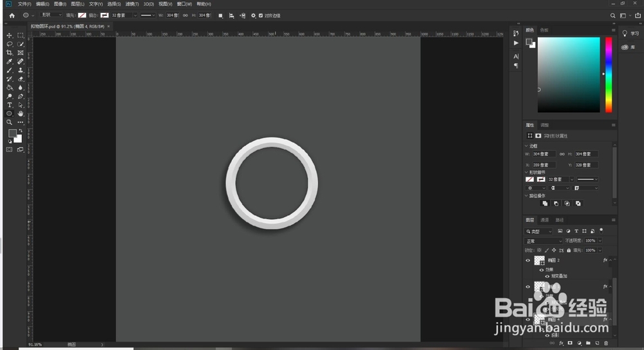Open path alignment options in options bar
The image size is (644, 350).
232,15
